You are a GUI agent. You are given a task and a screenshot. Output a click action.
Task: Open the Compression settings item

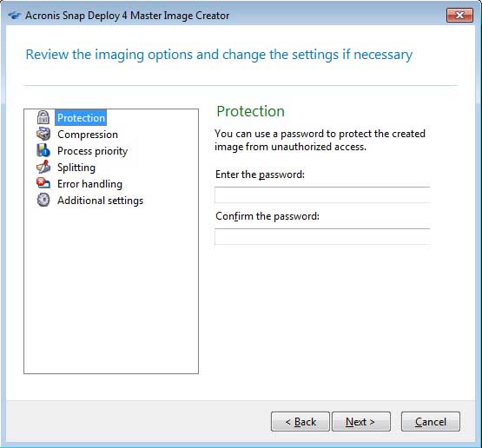[88, 135]
